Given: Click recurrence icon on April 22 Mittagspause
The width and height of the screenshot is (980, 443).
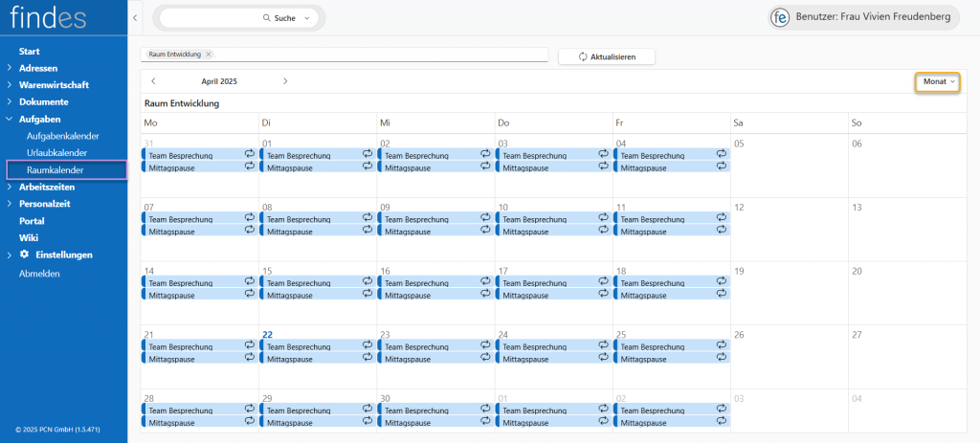Looking at the screenshot, I should point(367,358).
